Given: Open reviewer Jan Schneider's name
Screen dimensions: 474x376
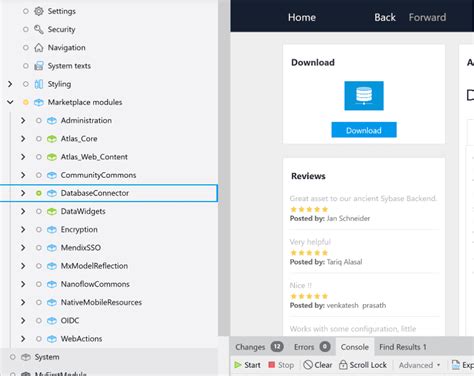Looking at the screenshot, I should pyautogui.click(x=348, y=219).
